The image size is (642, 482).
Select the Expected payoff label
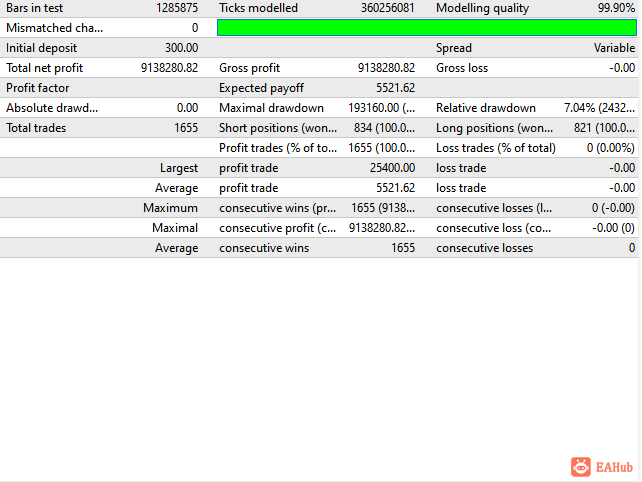click(x=261, y=88)
